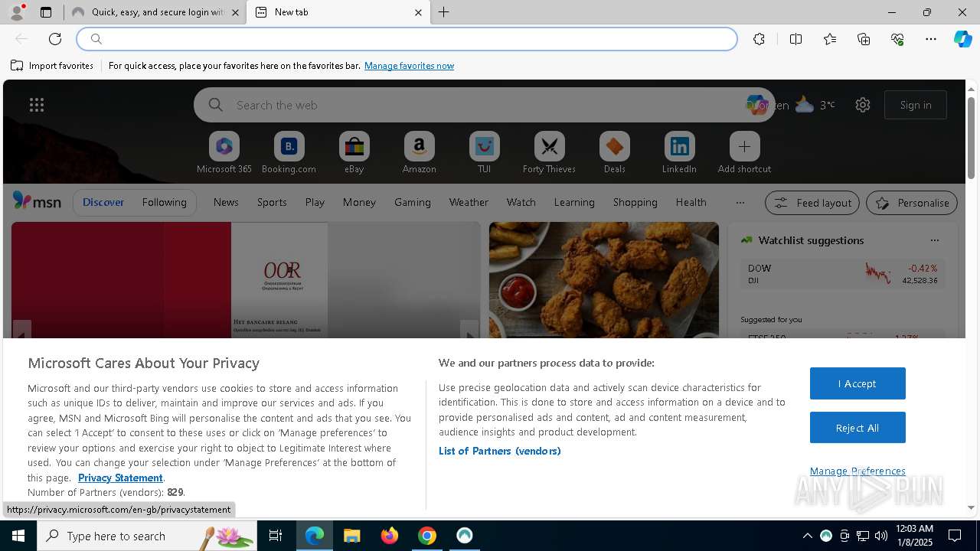
Task: Open the Play category
Action: point(315,202)
